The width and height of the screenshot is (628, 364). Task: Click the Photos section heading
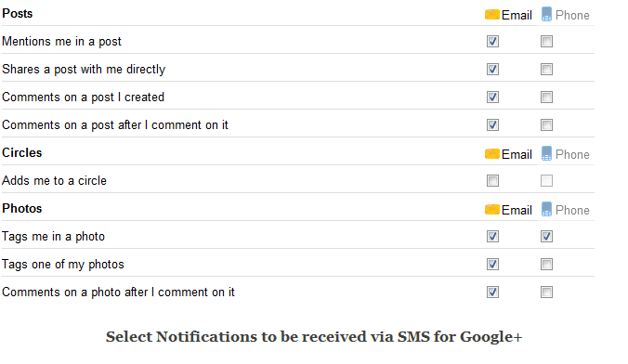tap(22, 208)
